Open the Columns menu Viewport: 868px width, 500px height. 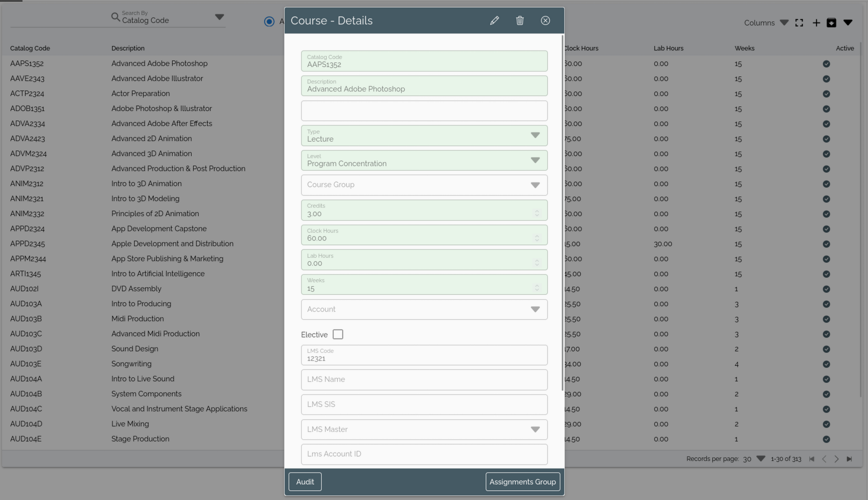(x=766, y=23)
